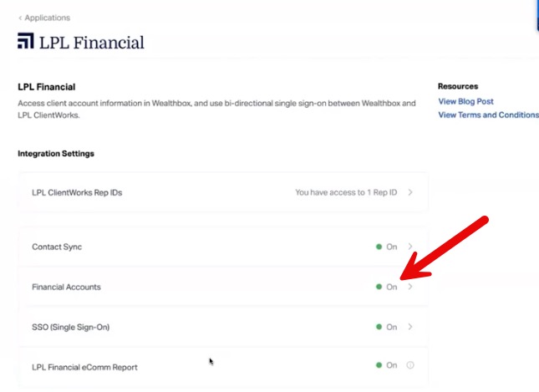This screenshot has width=539, height=392.
Task: Click eComm Report "On" status text
Action: click(x=391, y=366)
